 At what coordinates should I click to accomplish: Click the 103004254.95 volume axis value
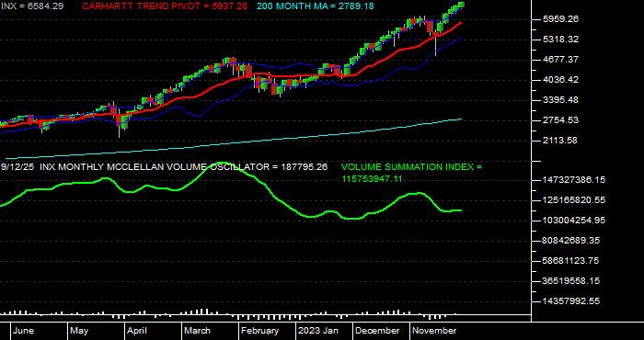pos(574,221)
